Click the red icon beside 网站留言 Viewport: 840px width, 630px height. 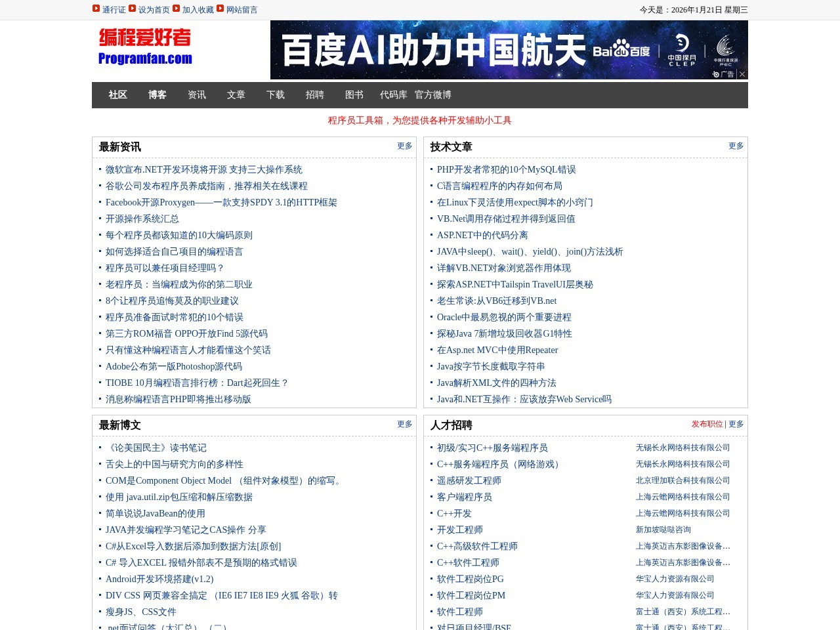220,9
